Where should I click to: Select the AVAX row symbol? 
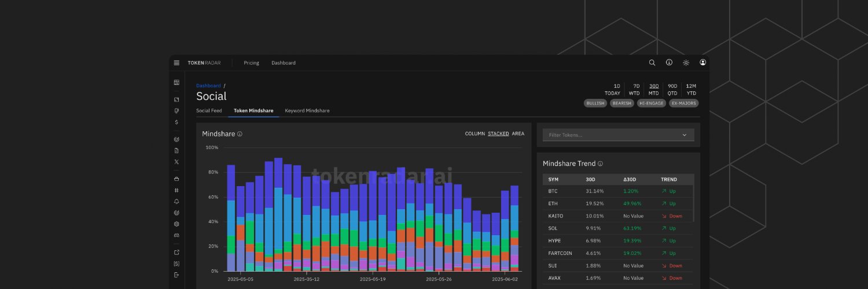click(x=554, y=278)
